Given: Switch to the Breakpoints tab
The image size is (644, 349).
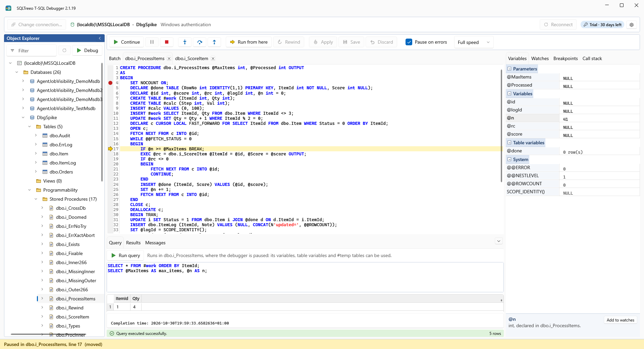Looking at the screenshot, I should pos(566,58).
